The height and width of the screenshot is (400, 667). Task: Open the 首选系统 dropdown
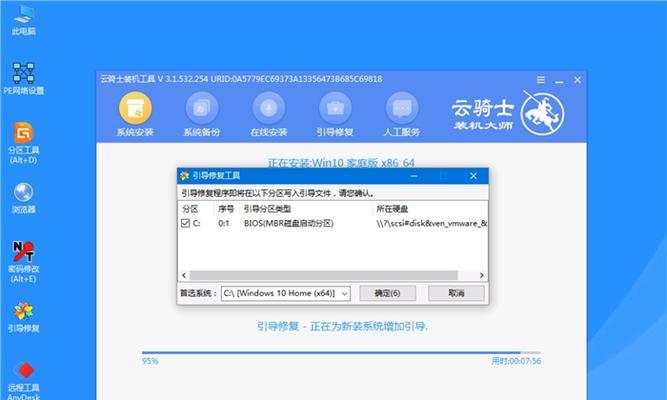pyautogui.click(x=285, y=293)
